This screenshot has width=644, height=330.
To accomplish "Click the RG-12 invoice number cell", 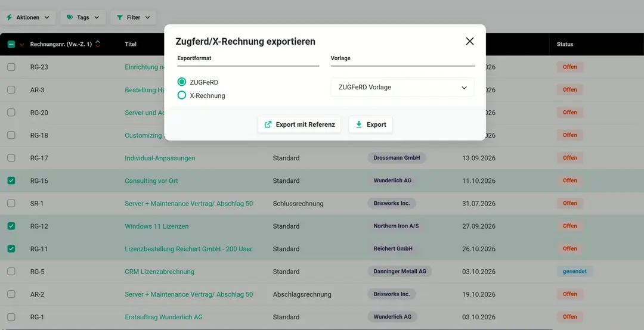I will 39,226.
